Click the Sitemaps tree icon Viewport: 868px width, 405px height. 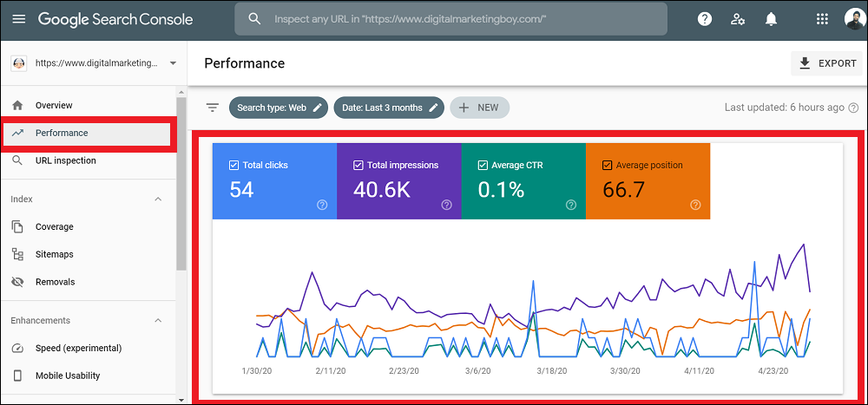tap(17, 254)
